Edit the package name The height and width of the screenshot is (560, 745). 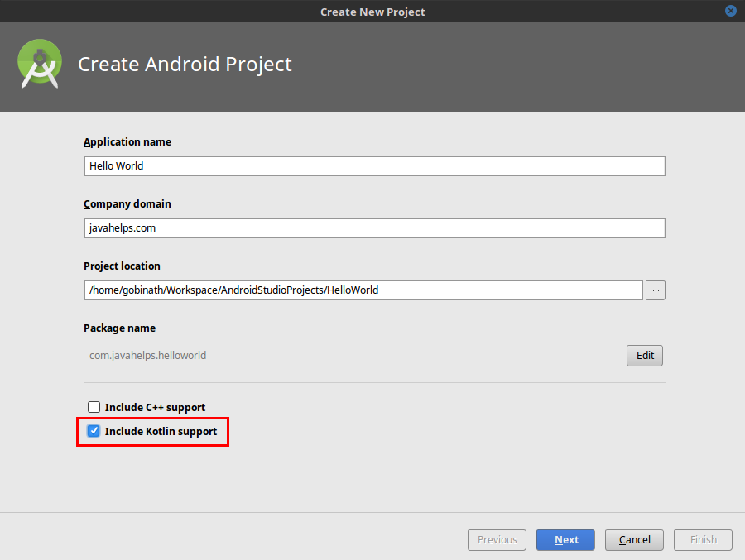(x=644, y=356)
